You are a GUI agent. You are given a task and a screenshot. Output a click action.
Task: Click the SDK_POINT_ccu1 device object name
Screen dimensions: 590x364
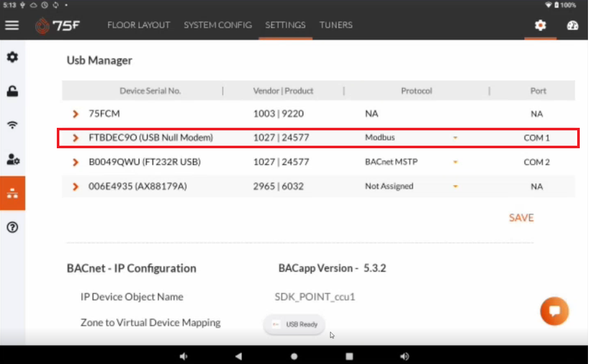(315, 297)
